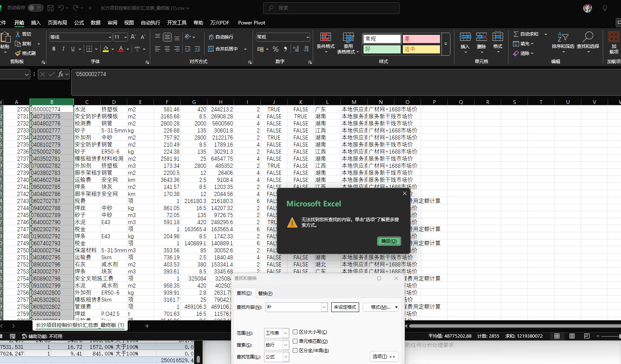Enable Match entire cell (单元格匹配) checkbox
The width and height of the screenshot is (621, 364).
coord(295,341)
